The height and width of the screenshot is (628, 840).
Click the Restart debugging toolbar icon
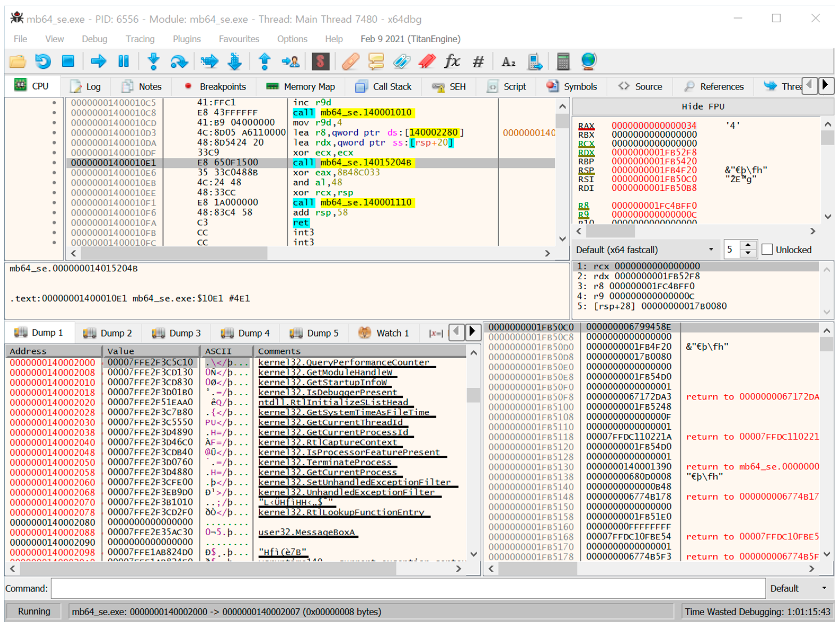pyautogui.click(x=43, y=61)
